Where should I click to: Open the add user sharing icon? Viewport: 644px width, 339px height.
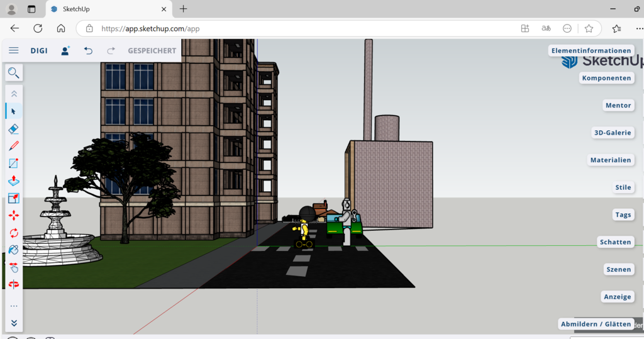65,51
